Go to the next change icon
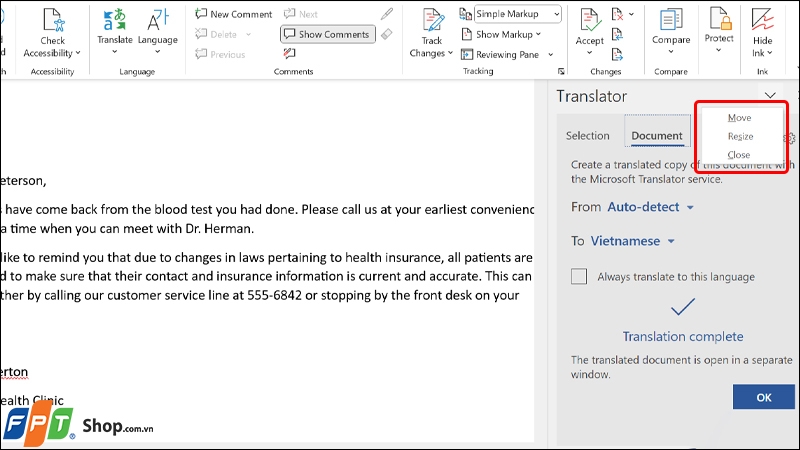The height and width of the screenshot is (450, 800). pos(617,54)
